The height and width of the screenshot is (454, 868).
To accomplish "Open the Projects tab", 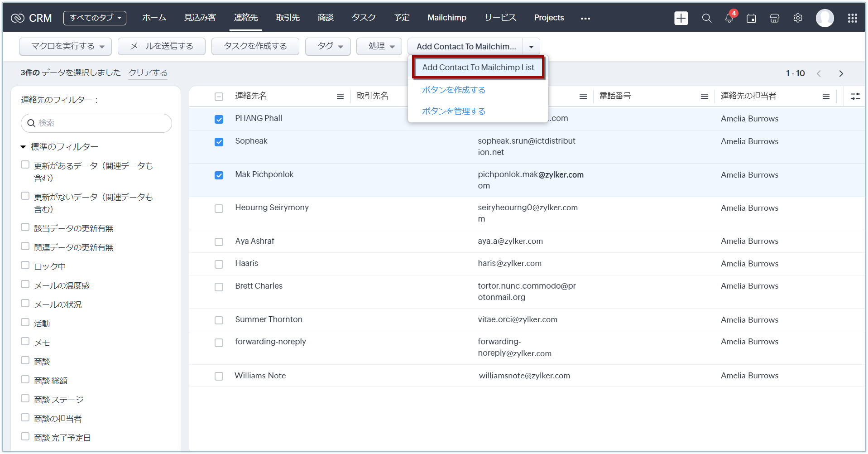I will (x=549, y=18).
